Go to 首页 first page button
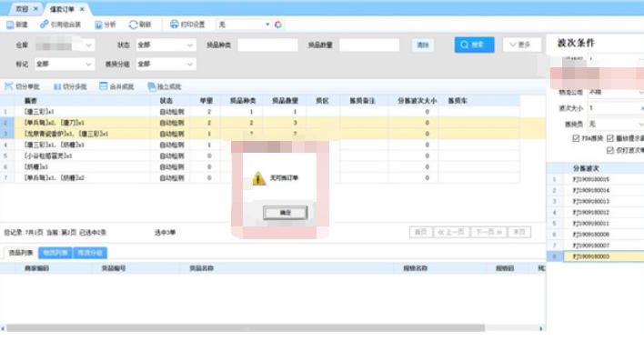 [x=421, y=232]
